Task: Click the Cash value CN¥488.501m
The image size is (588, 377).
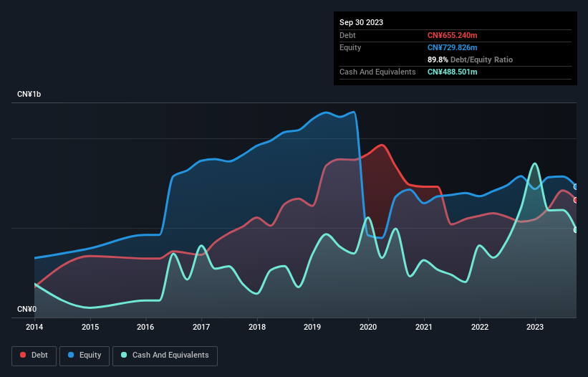Action: 452,72
